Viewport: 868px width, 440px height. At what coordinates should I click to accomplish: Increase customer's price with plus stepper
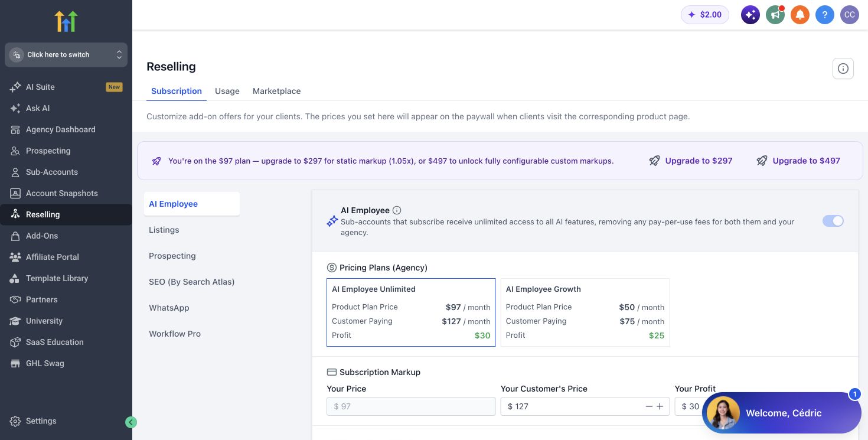coord(660,406)
